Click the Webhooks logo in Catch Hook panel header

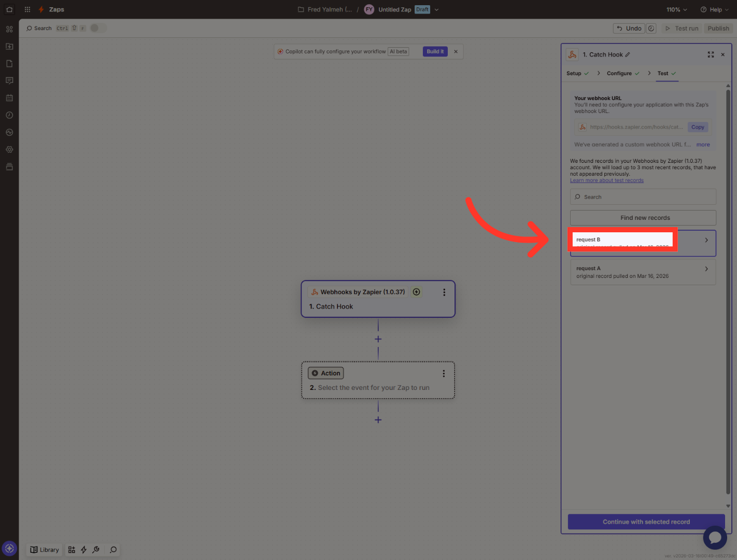pyautogui.click(x=572, y=54)
